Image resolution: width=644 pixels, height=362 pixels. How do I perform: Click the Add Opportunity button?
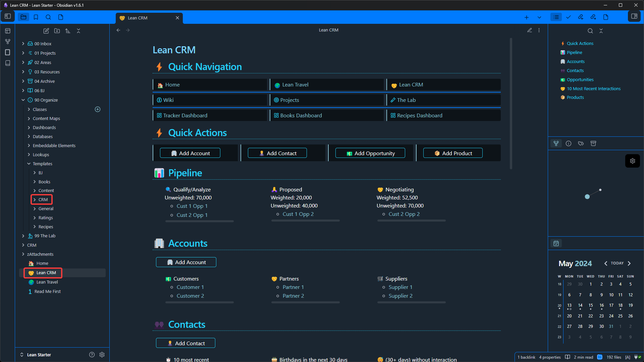point(370,153)
